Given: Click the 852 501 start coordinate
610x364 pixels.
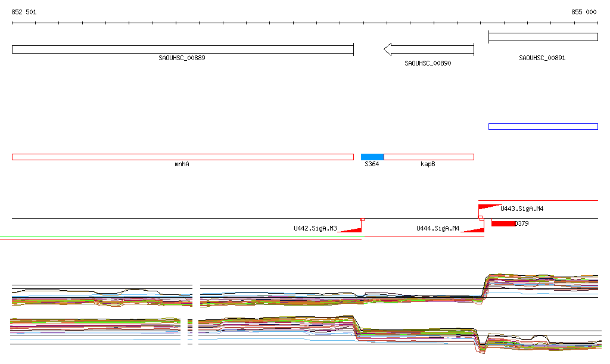Looking at the screenshot, I should [x=24, y=12].
